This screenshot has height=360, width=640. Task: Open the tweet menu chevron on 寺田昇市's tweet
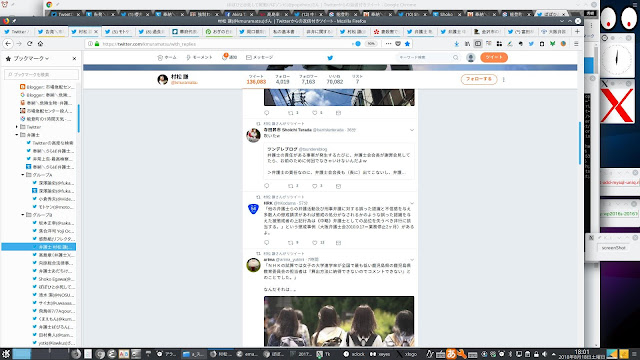tap(412, 130)
